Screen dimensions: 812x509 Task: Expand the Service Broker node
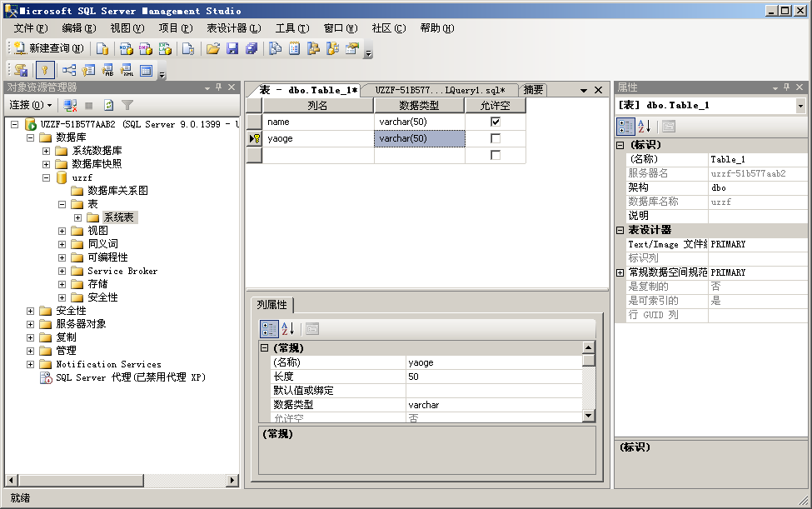click(62, 271)
